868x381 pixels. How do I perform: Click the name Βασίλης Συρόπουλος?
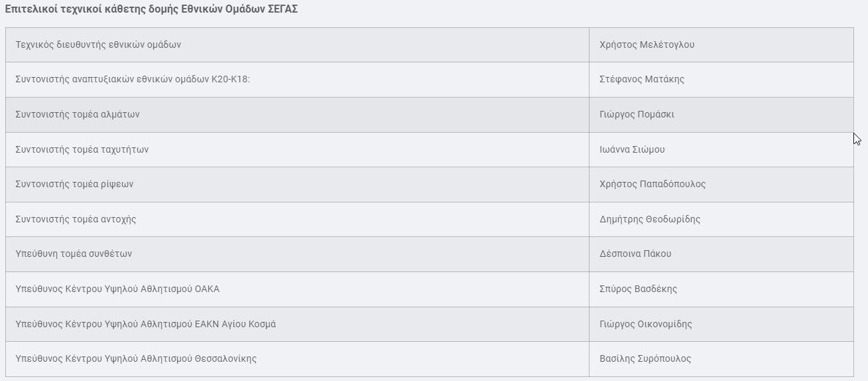(645, 358)
